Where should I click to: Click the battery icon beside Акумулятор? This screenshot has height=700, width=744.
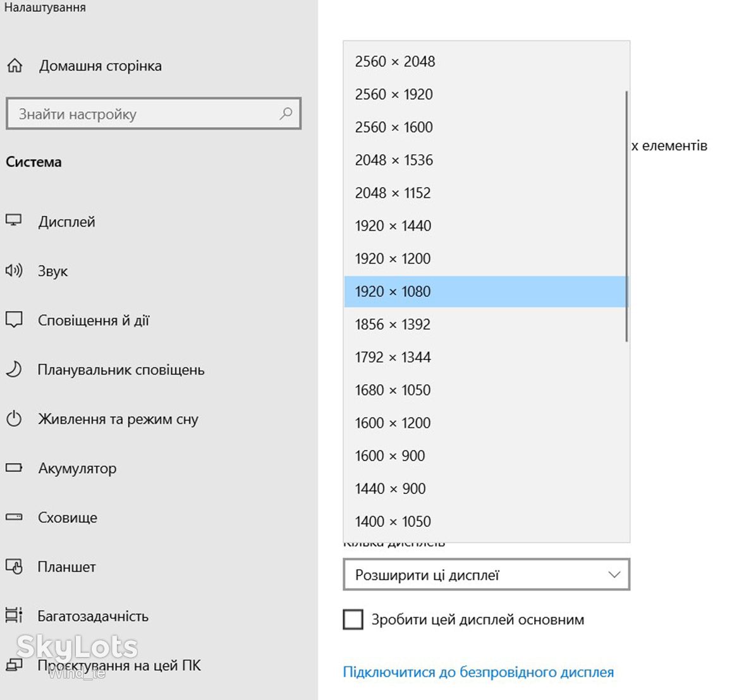14,468
